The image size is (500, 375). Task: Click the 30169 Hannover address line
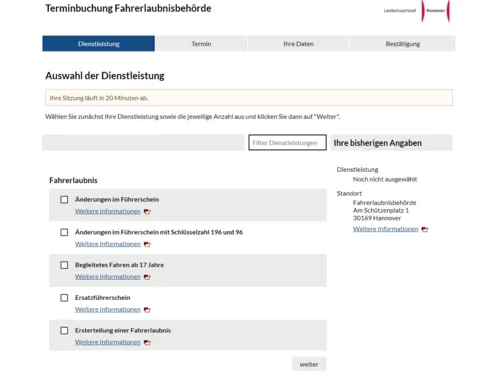point(377,218)
